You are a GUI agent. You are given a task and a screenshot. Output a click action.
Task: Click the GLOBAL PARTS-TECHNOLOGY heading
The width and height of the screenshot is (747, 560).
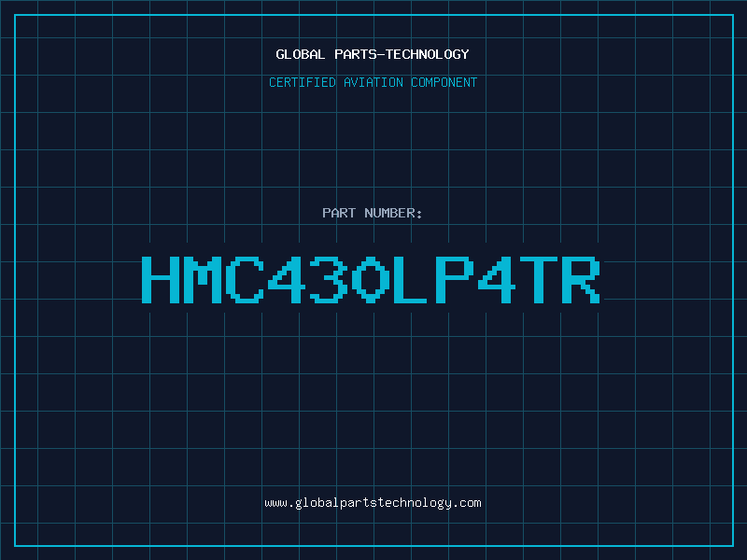pos(373,54)
